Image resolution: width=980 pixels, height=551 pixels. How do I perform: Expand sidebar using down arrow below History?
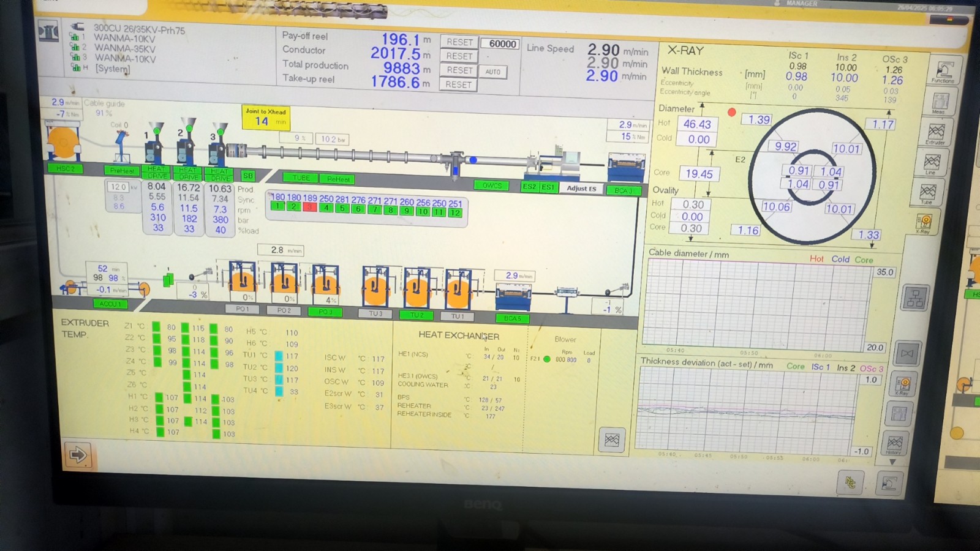[x=892, y=462]
